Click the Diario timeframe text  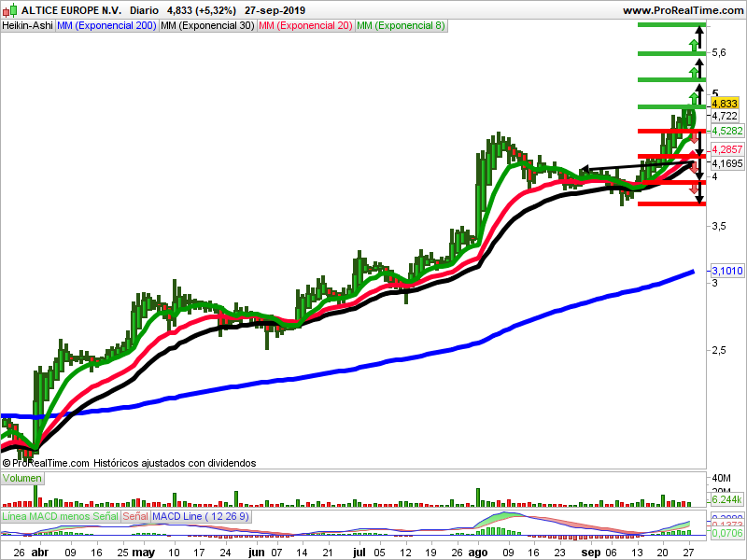click(145, 10)
